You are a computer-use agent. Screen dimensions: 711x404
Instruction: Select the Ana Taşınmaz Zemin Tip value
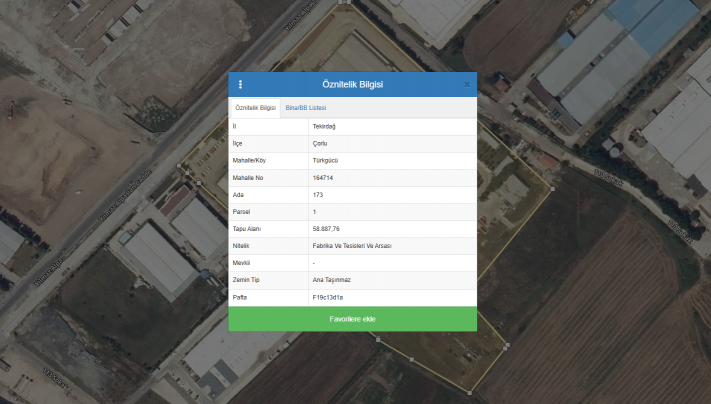coord(329,279)
